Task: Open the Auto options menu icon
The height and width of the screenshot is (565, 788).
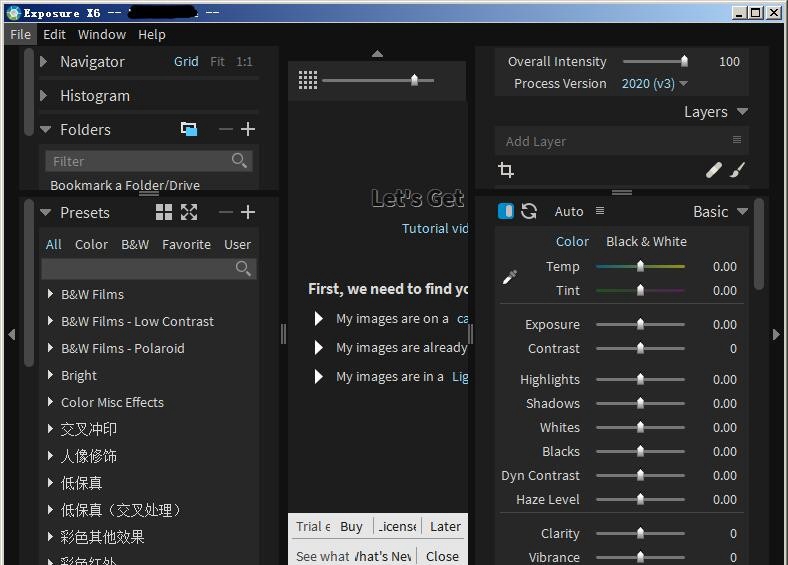Action: point(600,211)
